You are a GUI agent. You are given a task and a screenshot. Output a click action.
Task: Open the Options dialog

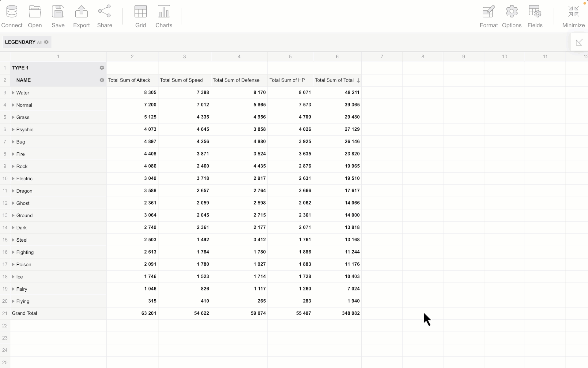[x=512, y=17]
